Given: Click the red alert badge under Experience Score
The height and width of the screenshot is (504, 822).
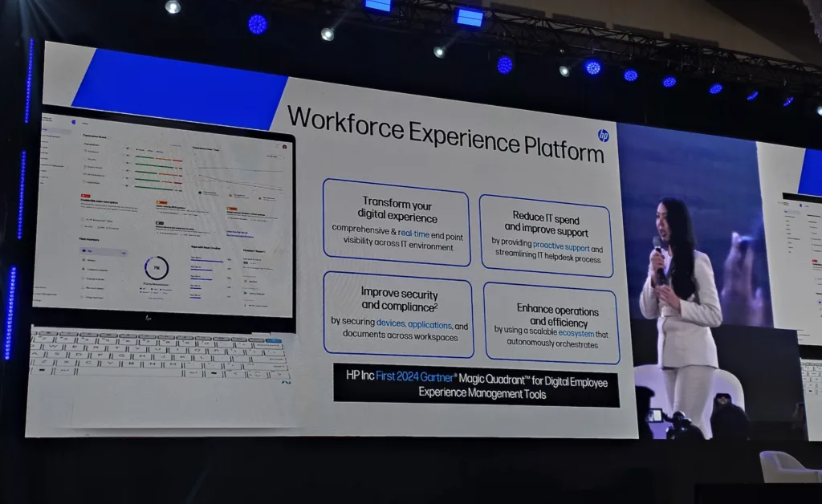Looking at the screenshot, I should point(85,196).
